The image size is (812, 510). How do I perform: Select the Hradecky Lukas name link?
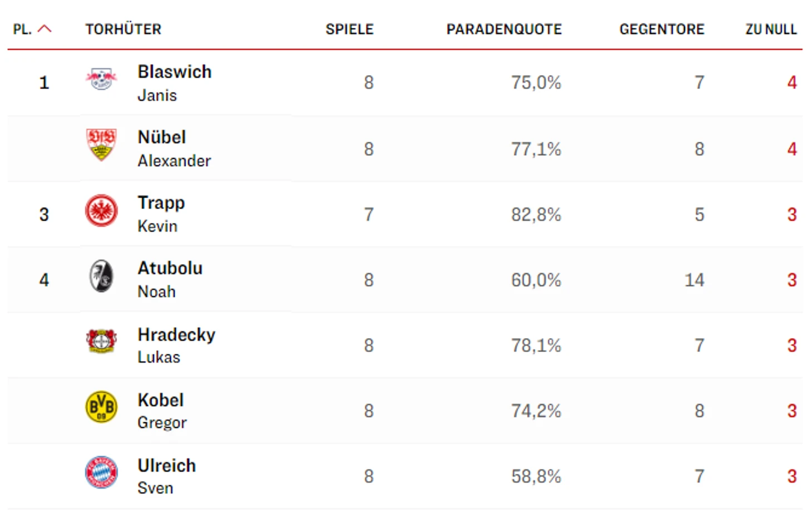pos(176,345)
